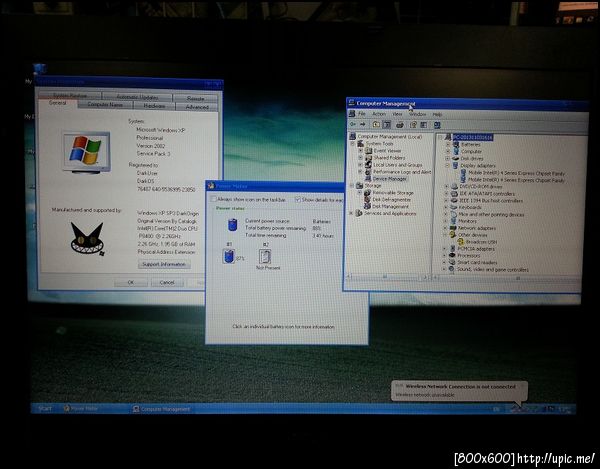The height and width of the screenshot is (469, 600).
Task: Switch to the Automatic Updates tab
Action: [x=137, y=97]
